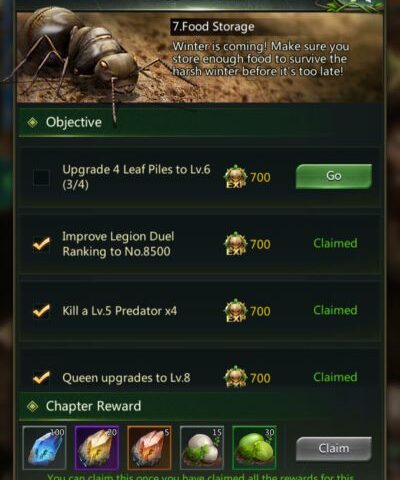This screenshot has width=400, height=480.
Task: Click Claimed label on Legion Duel row
Action: 335,243
